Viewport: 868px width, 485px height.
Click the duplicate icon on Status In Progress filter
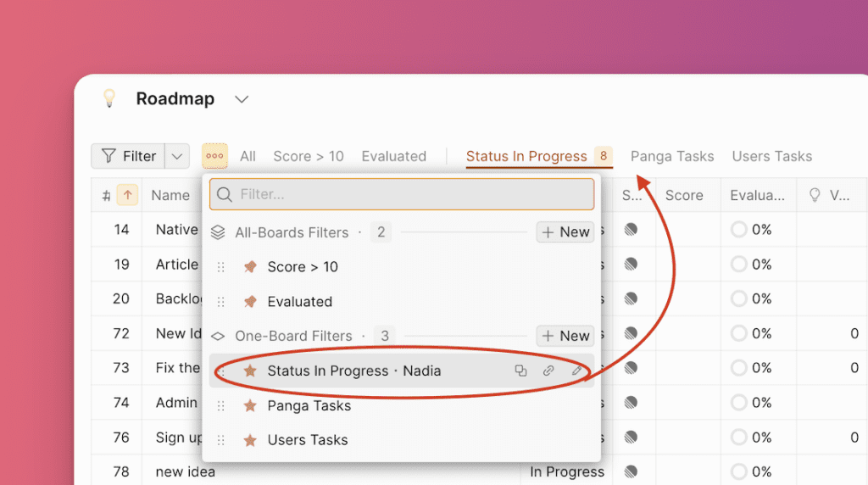[x=520, y=371]
